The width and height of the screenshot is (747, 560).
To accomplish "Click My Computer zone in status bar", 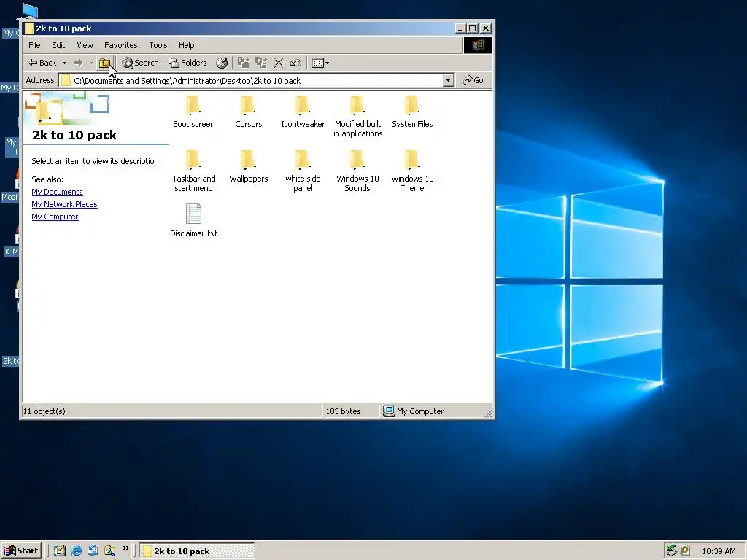I will pyautogui.click(x=414, y=411).
